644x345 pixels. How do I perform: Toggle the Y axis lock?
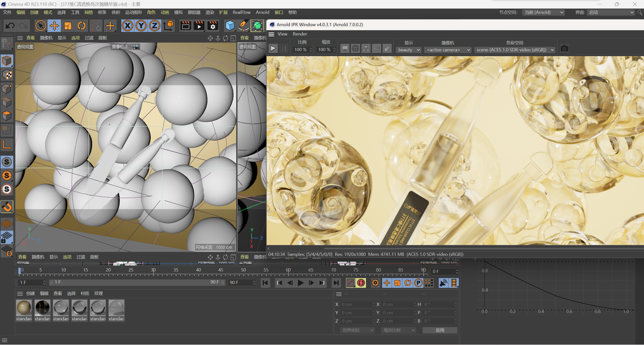[141, 26]
